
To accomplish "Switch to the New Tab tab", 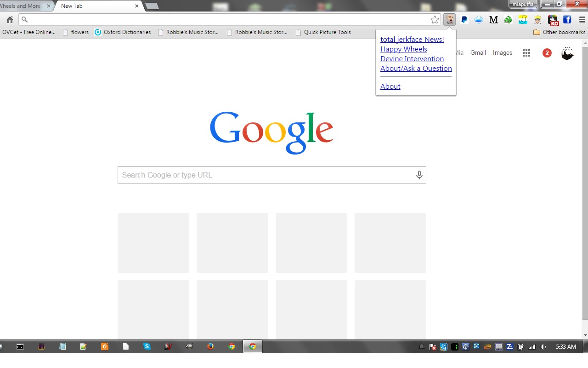I will click(98, 6).
